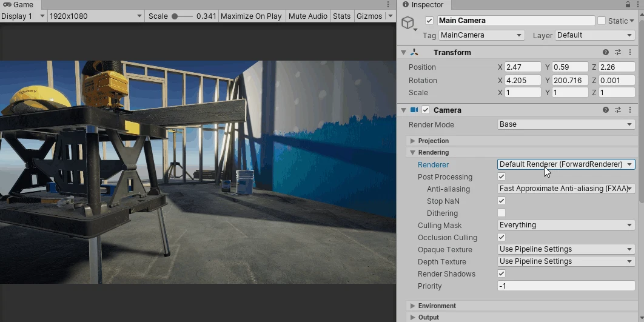Open the Render Mode Base dropdown

[x=566, y=124]
